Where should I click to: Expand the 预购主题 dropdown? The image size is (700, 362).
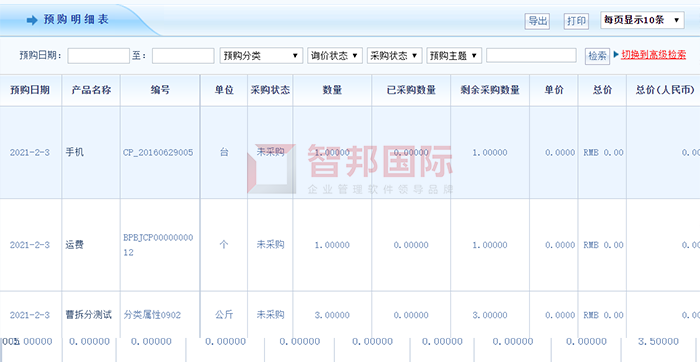click(x=454, y=56)
